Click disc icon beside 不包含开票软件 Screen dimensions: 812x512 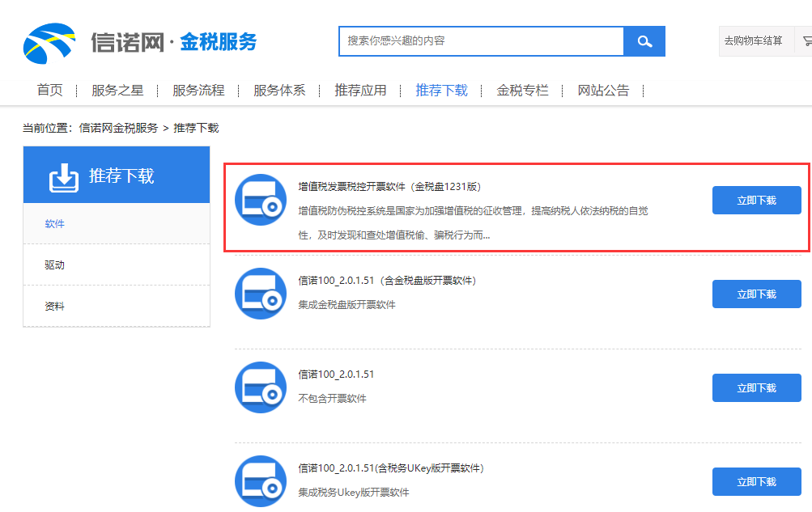[x=261, y=387]
